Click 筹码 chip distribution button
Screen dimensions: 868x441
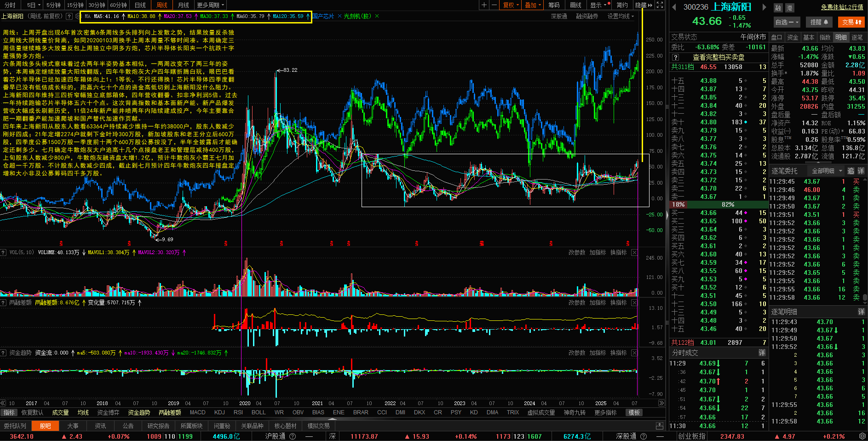554,5
